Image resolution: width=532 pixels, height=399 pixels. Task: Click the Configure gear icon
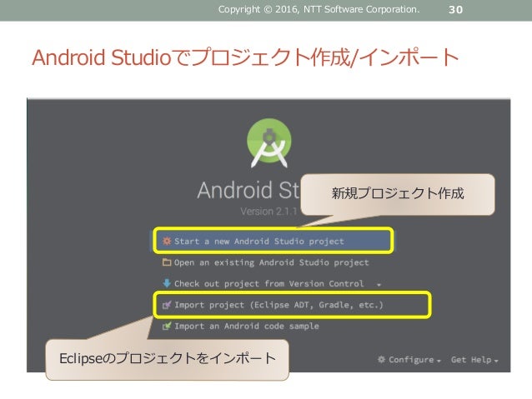pyautogui.click(x=381, y=359)
